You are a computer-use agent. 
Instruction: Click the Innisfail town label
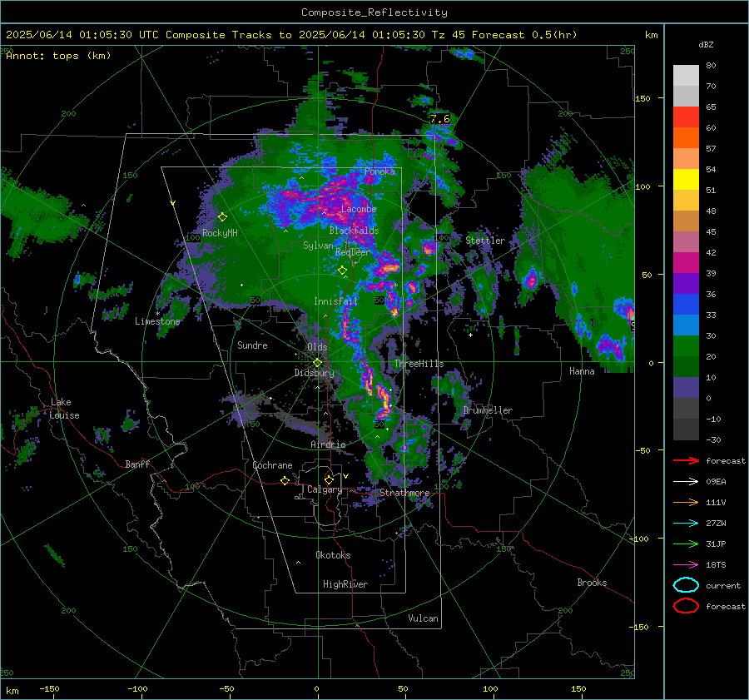[x=335, y=301]
